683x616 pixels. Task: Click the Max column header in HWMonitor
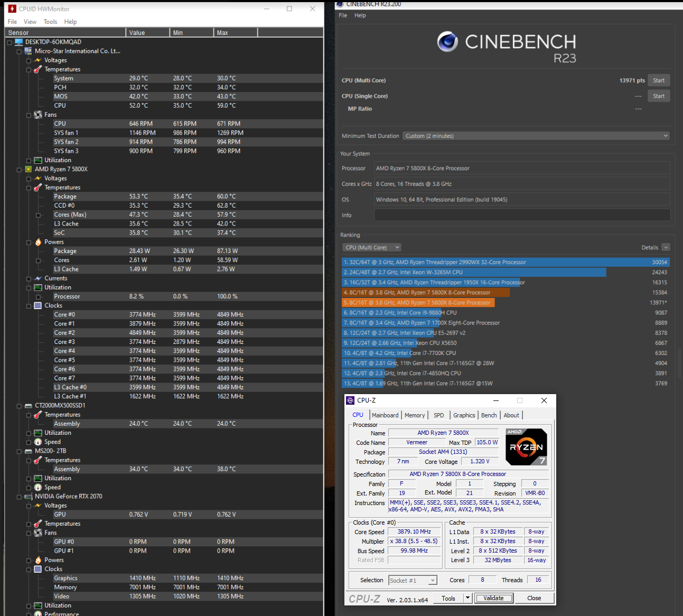click(x=236, y=33)
